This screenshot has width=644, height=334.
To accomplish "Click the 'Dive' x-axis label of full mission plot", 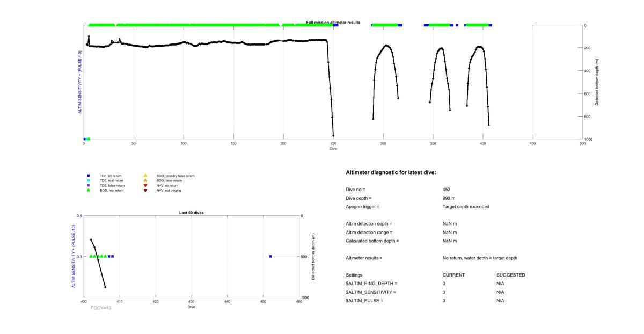I will coord(333,149).
